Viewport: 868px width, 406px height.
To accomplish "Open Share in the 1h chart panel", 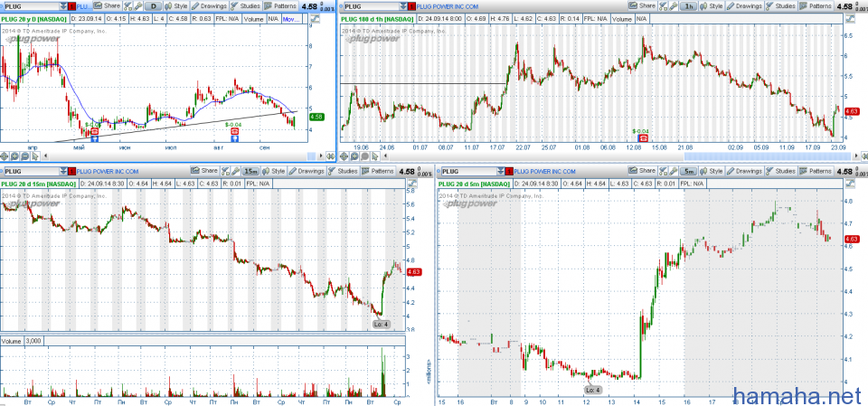I will click(642, 6).
